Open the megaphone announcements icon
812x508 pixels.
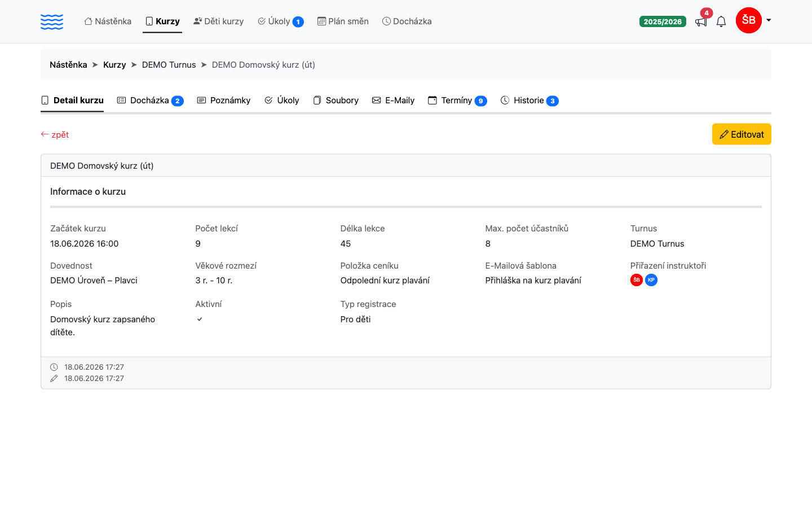click(x=701, y=22)
